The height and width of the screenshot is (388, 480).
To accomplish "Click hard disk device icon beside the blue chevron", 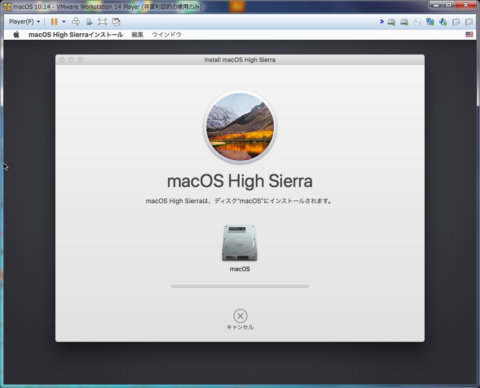I will [x=391, y=22].
